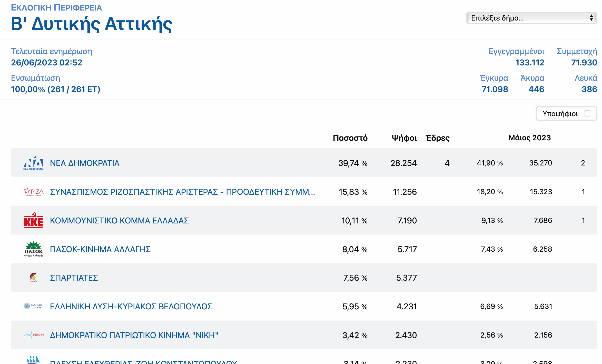
Task: Click the 5.377 votes cell
Action: (407, 278)
